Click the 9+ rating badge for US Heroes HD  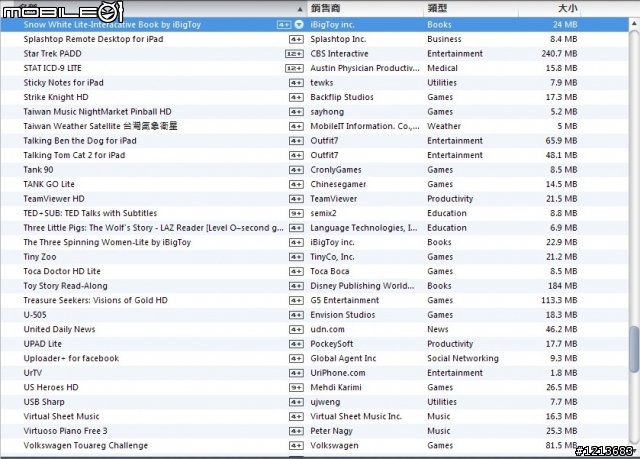pyautogui.click(x=296, y=388)
